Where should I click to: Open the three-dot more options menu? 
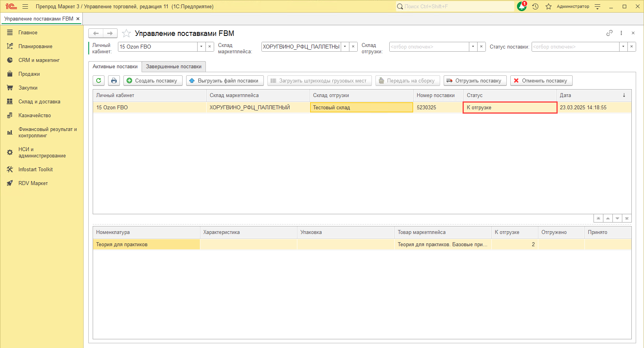(621, 33)
